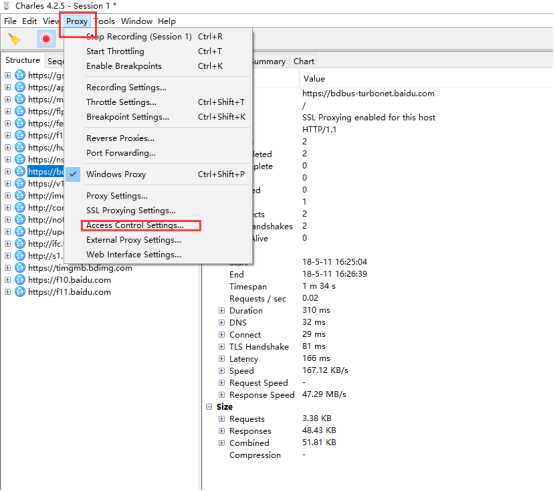Open Proxy Settings...
Screen dimensions: 554x491
(x=159, y=196)
